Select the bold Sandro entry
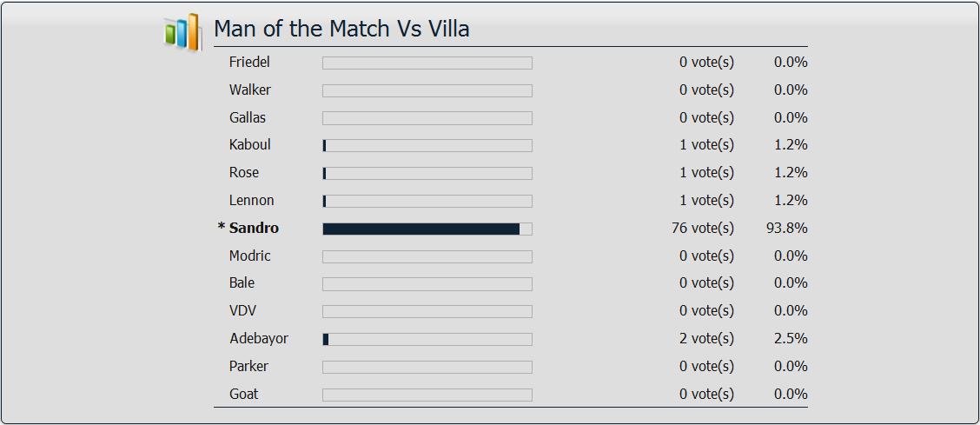The image size is (980, 425). (254, 228)
